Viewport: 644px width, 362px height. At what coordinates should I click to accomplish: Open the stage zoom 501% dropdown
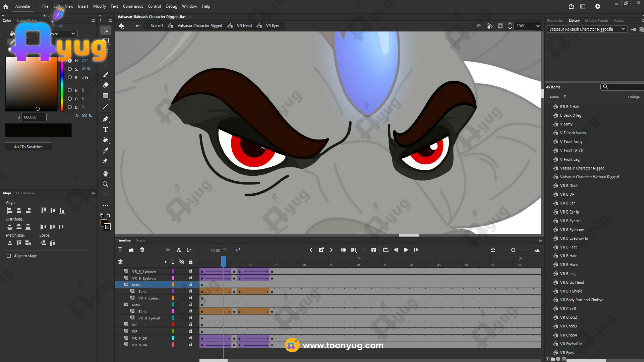[538, 26]
